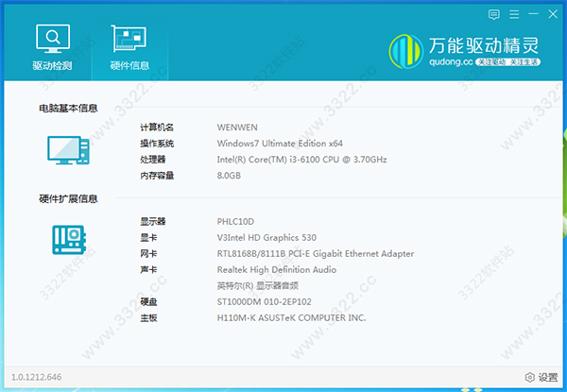Click the monitor value PHLC10D
Image resolution: width=567 pixels, height=392 pixels.
coord(235,221)
